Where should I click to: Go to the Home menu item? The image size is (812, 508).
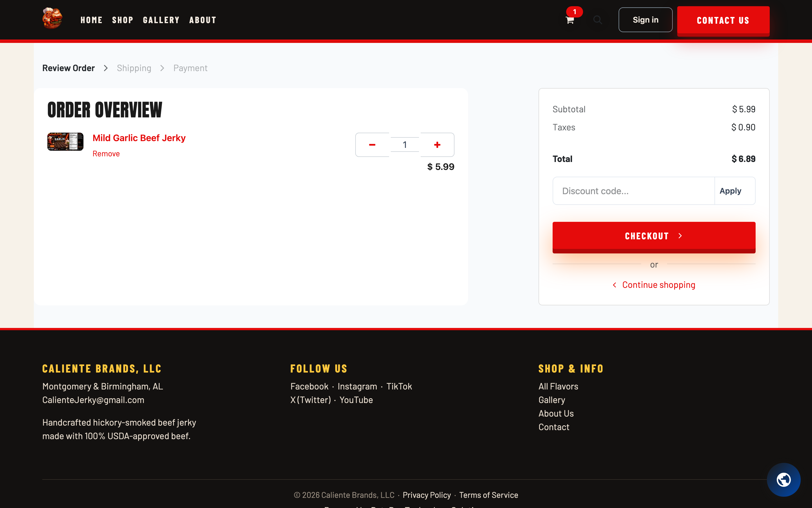tap(91, 20)
